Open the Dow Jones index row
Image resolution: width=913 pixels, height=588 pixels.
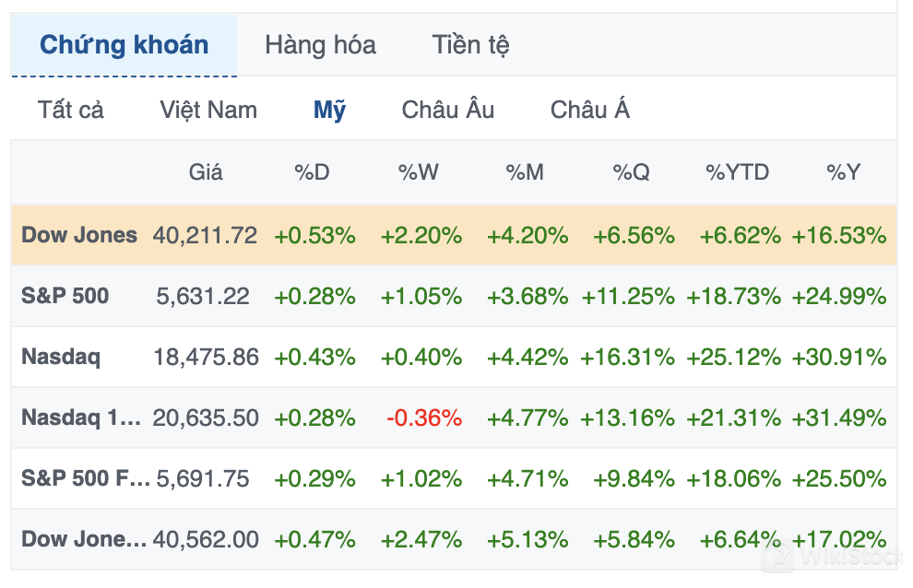[79, 235]
